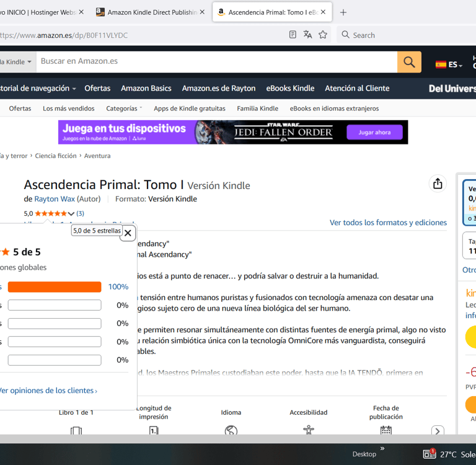
Task: Open Amazon Basics nav item
Action: point(146,89)
